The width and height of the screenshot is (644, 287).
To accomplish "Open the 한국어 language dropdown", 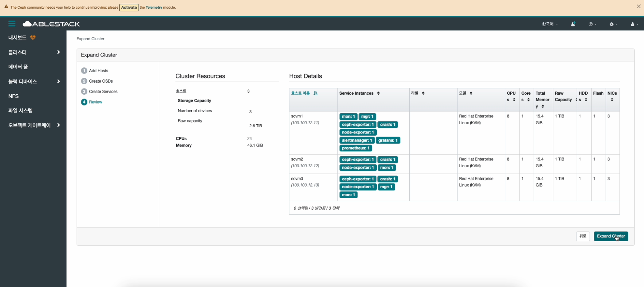I will (549, 24).
